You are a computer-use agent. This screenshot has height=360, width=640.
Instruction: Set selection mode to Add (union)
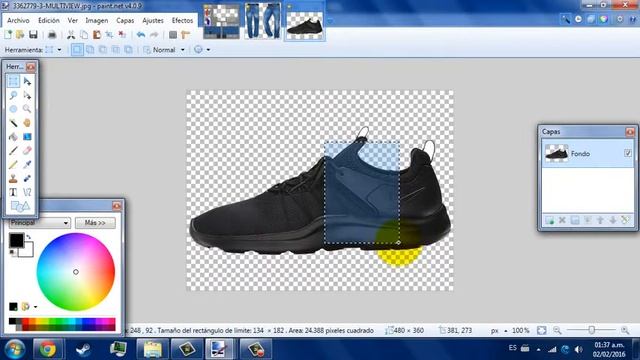click(x=90, y=50)
